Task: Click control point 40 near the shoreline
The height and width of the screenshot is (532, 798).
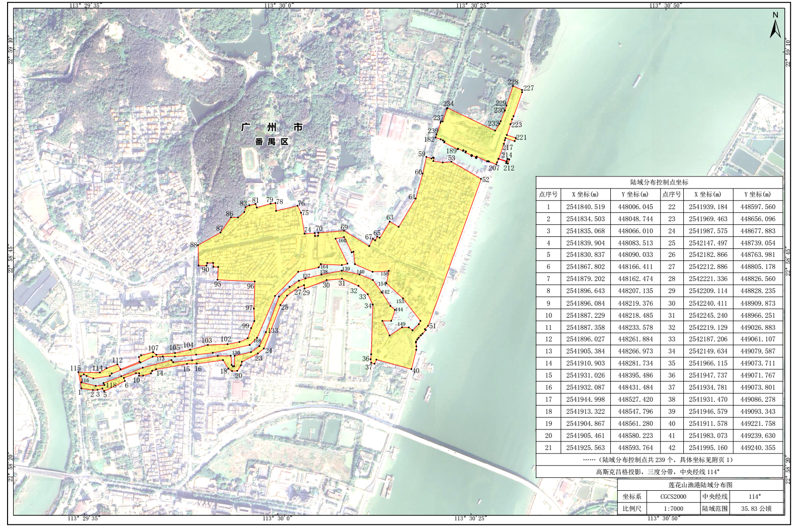Action: coord(415,371)
